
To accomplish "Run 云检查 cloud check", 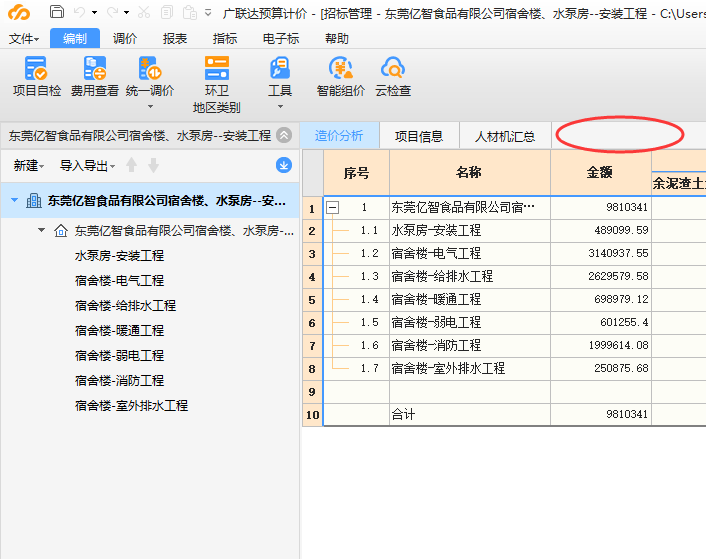I will 393,77.
